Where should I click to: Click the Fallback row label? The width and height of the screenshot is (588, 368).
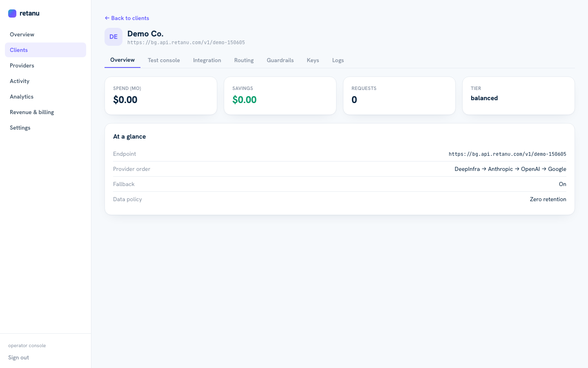pyautogui.click(x=124, y=184)
